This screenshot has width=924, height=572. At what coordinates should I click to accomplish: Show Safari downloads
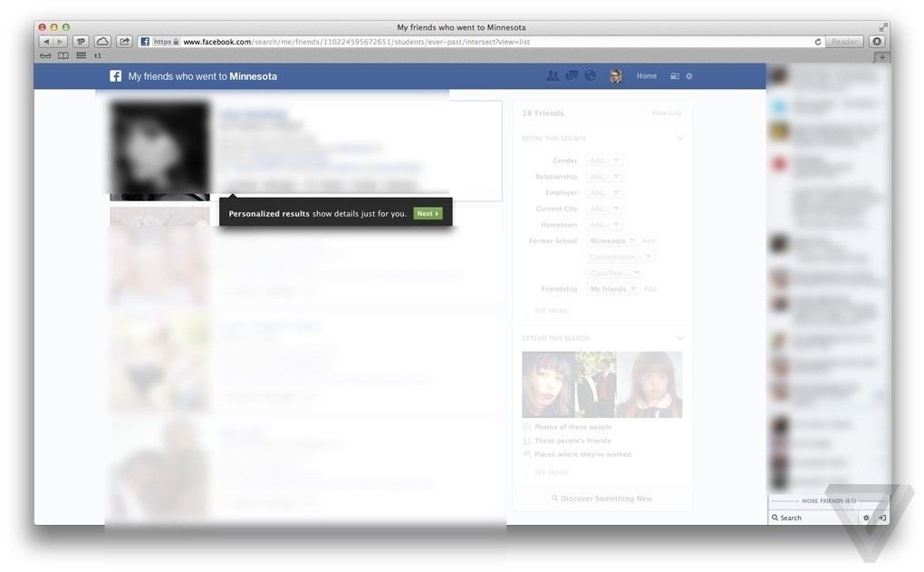pos(878,42)
